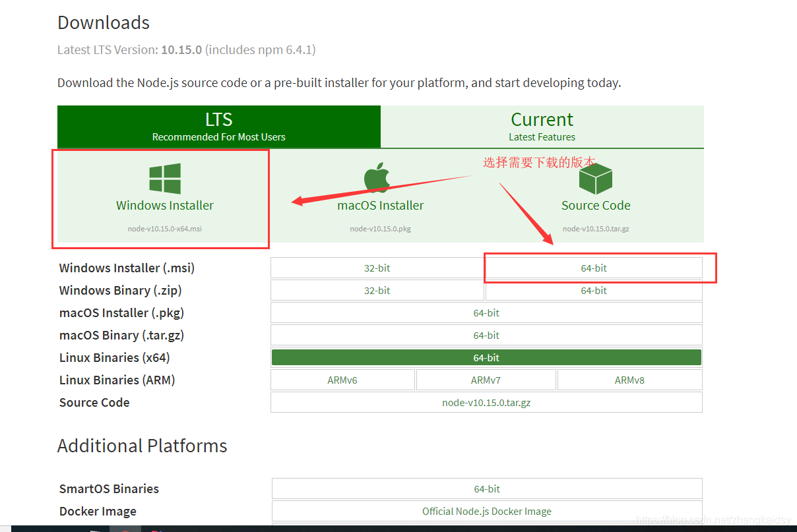This screenshot has width=797, height=532.
Task: Click the Windows Binary (.zip) row label
Action: point(121,291)
